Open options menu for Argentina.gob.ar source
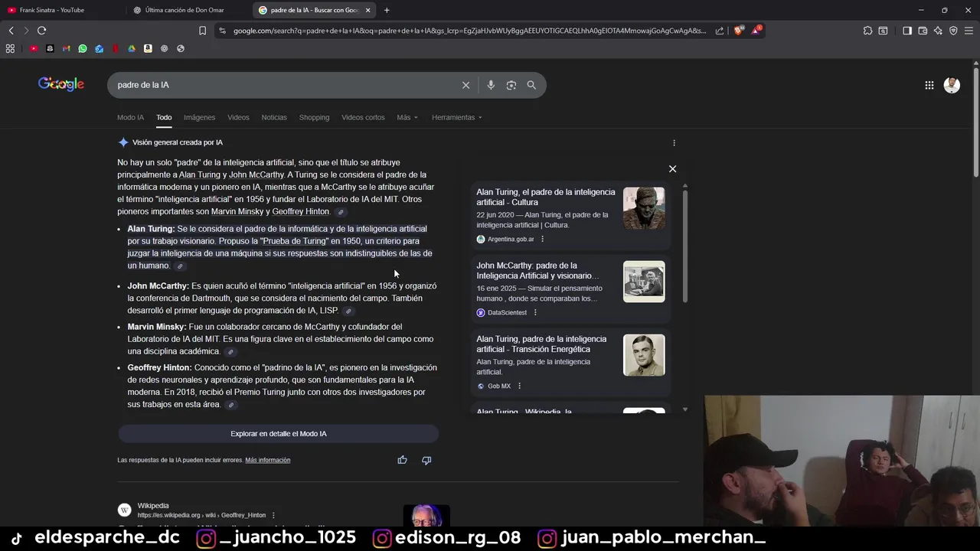980x551 pixels. (542, 240)
